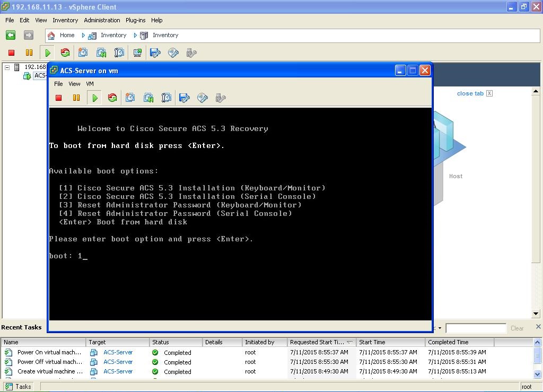The image size is (543, 392).
Task: Collapse the 192.168 host tree node
Action: pyautogui.click(x=7, y=67)
